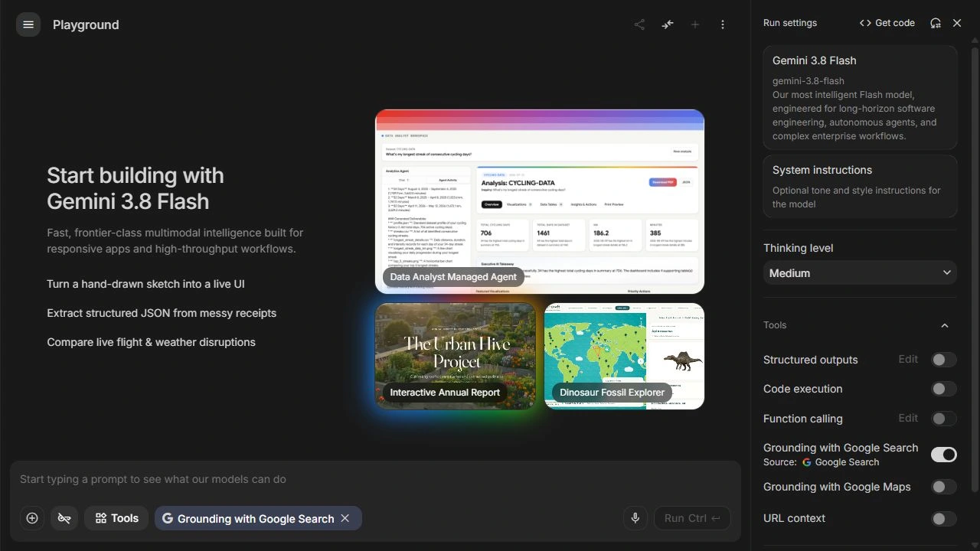Collapse the Tools section chevron

[x=945, y=325]
